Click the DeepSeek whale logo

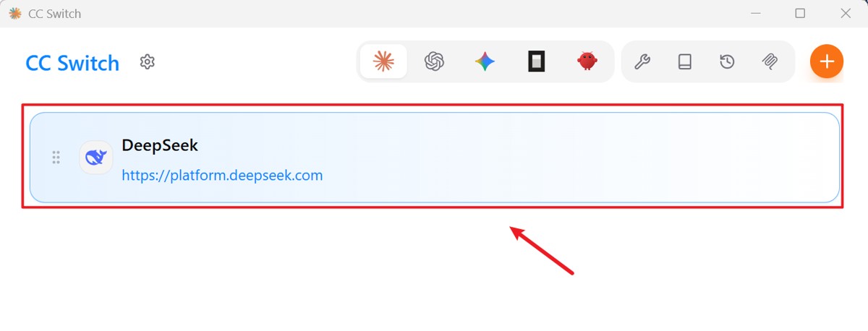click(95, 158)
